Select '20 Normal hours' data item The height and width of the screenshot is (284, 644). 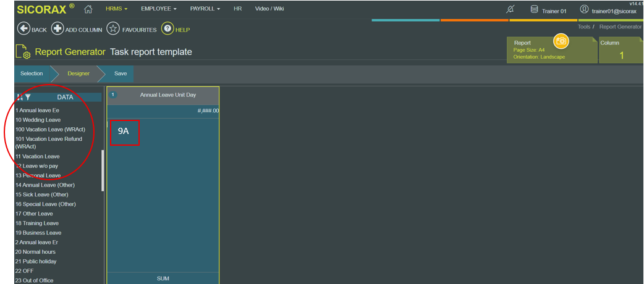[x=35, y=252]
